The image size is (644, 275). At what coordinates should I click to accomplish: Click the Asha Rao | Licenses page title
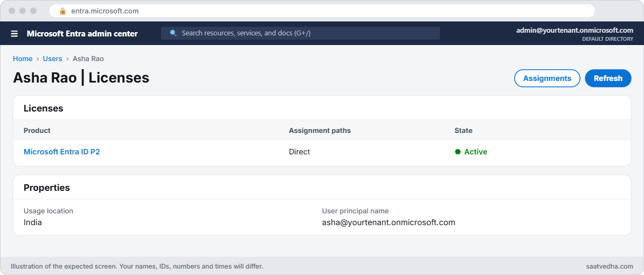point(81,78)
